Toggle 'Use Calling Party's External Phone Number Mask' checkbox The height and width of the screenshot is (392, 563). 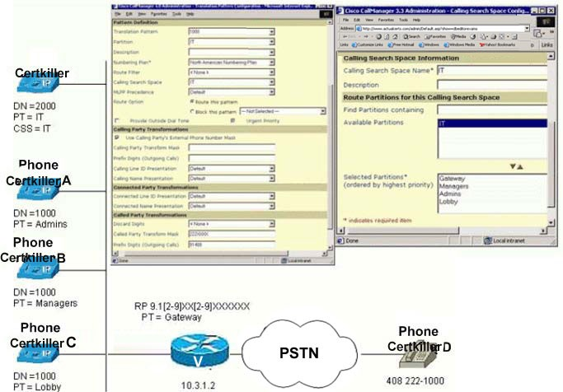117,138
